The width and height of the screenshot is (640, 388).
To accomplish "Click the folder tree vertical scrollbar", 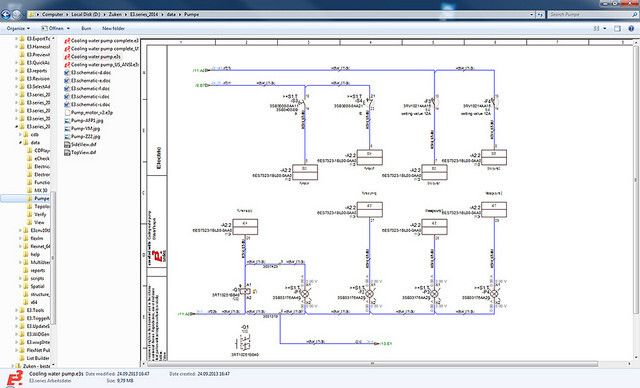I will pyautogui.click(x=53, y=257).
